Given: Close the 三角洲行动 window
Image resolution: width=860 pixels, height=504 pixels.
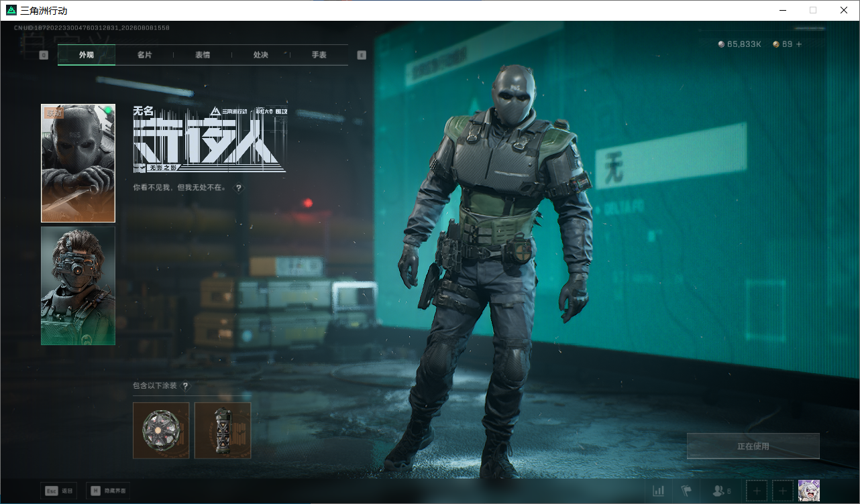Looking at the screenshot, I should point(844,10).
